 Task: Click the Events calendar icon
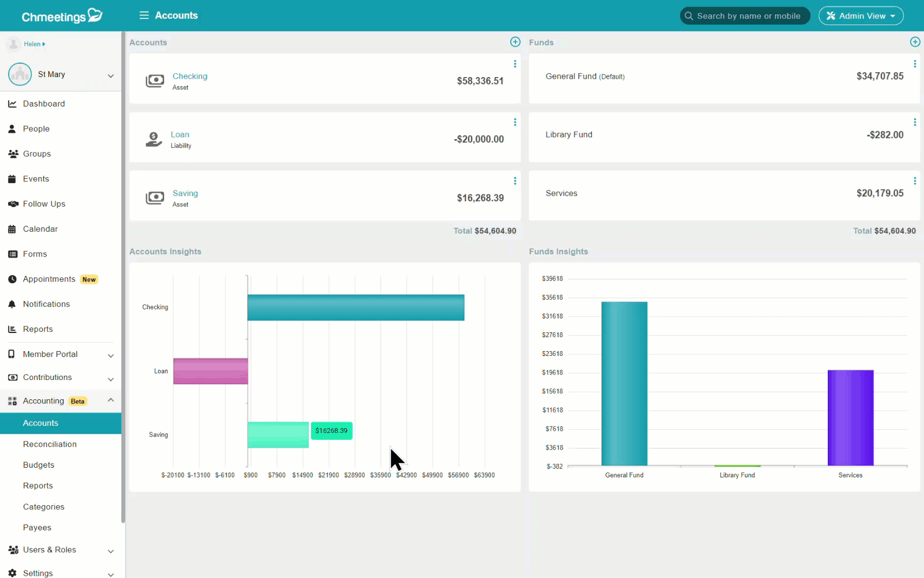pos(12,179)
